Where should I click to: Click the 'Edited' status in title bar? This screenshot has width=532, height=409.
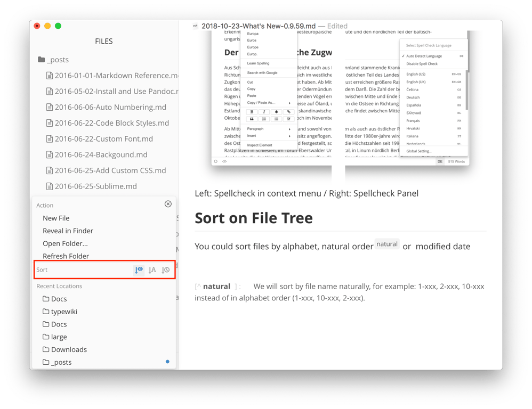337,26
